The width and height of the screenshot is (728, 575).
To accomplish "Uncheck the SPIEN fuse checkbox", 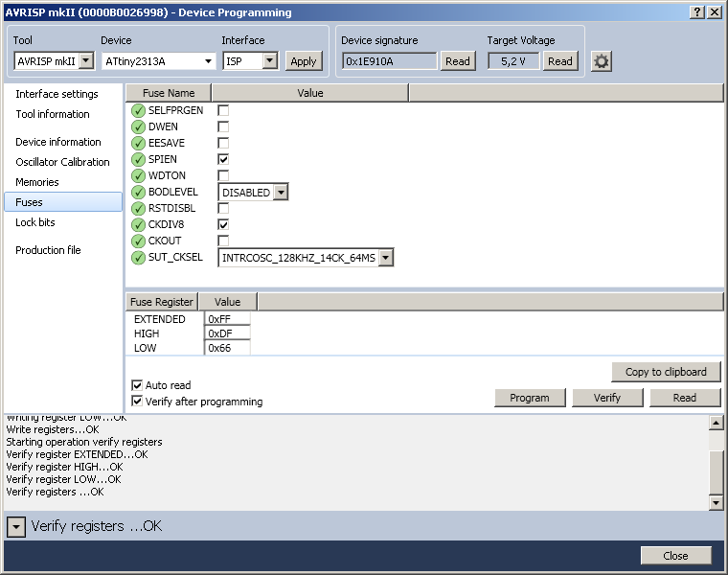I will tap(223, 159).
